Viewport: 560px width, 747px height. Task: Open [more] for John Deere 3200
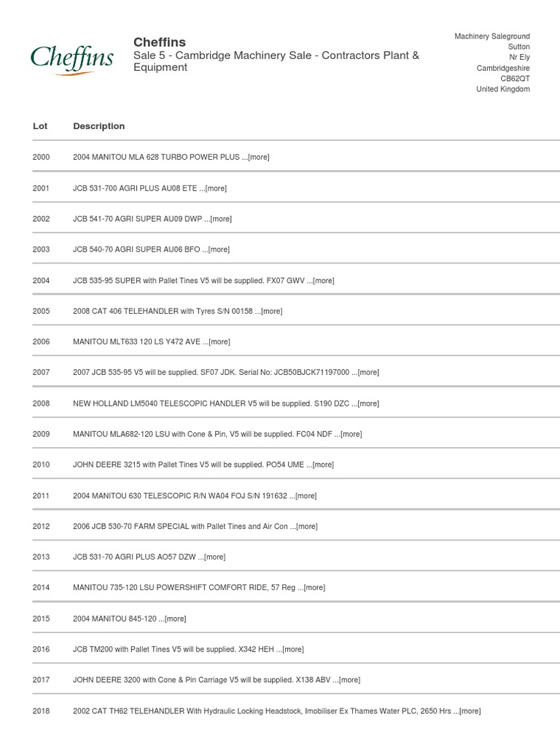coord(350,681)
